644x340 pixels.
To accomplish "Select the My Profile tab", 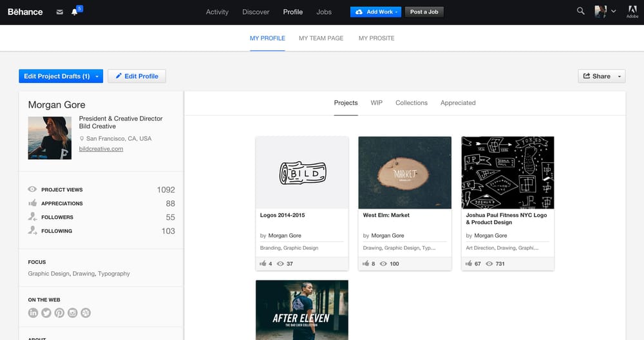I will point(267,38).
